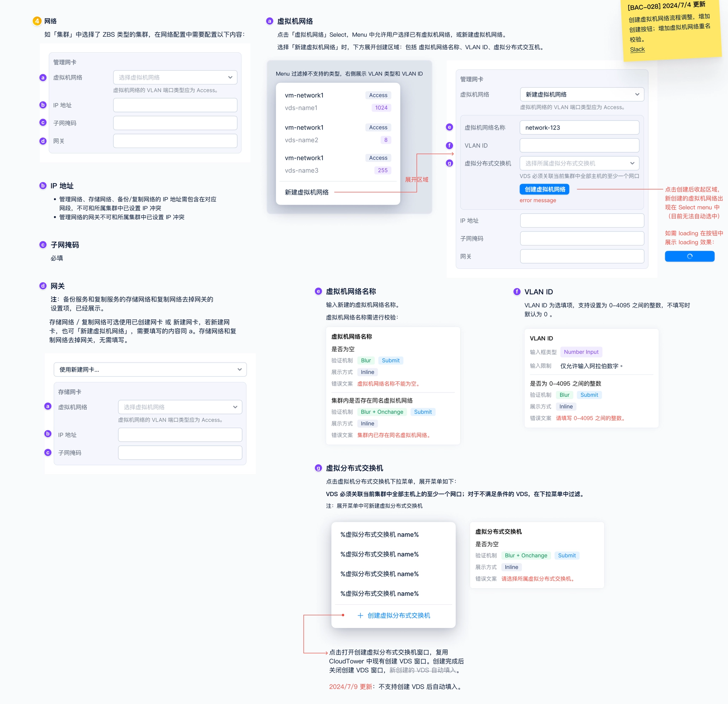Click purple 'g' marker beside 虚拟分布式交换机 dropdown
This screenshot has width=728, height=704.
click(x=449, y=164)
